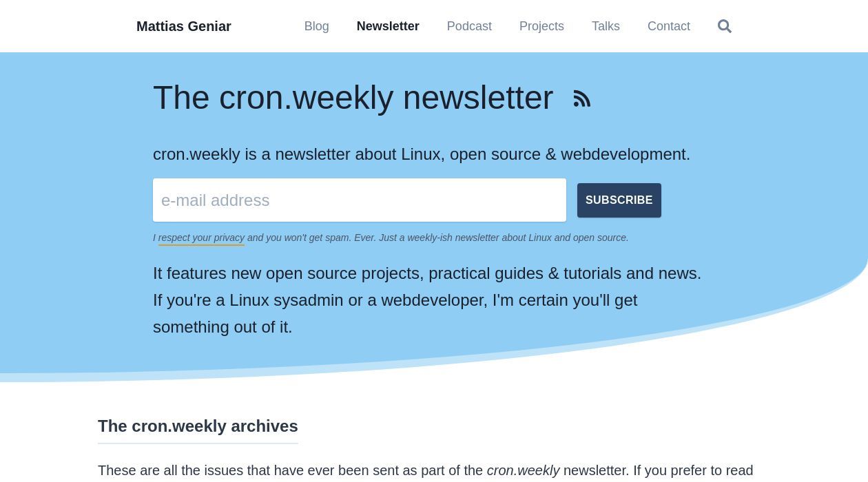
Task: Click the RSS feed icon
Action: click(582, 99)
